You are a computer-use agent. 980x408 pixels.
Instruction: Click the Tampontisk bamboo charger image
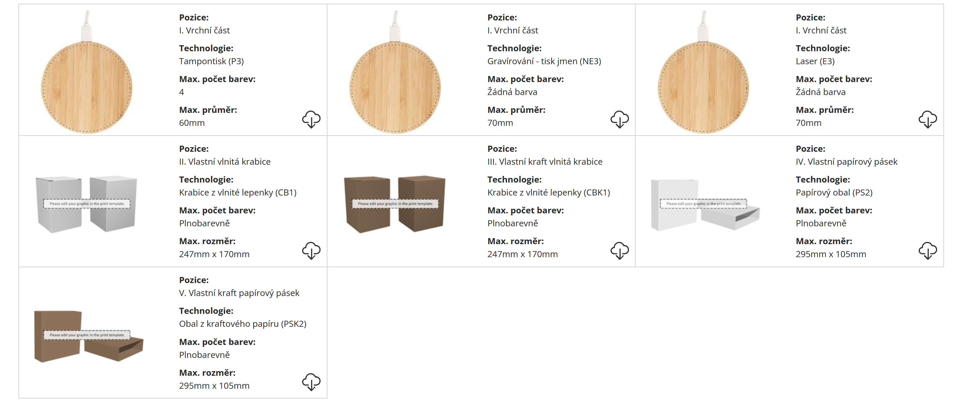click(87, 87)
